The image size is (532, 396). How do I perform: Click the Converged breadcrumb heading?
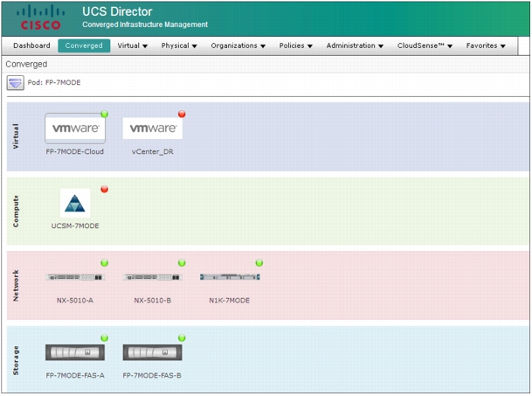point(26,64)
